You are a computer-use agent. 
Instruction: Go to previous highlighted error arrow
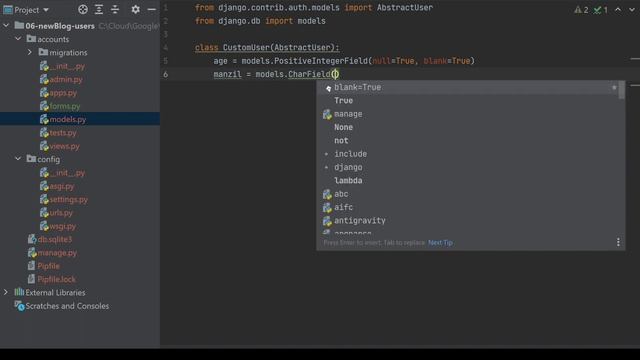pyautogui.click(x=618, y=9)
